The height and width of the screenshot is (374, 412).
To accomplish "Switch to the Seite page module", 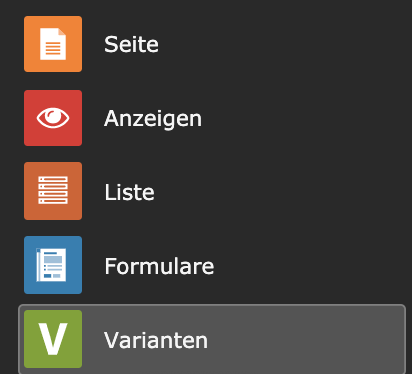I will 53,44.
